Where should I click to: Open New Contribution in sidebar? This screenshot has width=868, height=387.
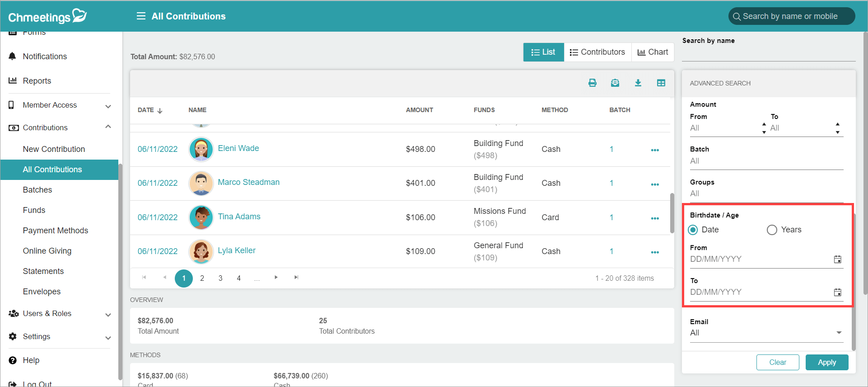pos(54,149)
